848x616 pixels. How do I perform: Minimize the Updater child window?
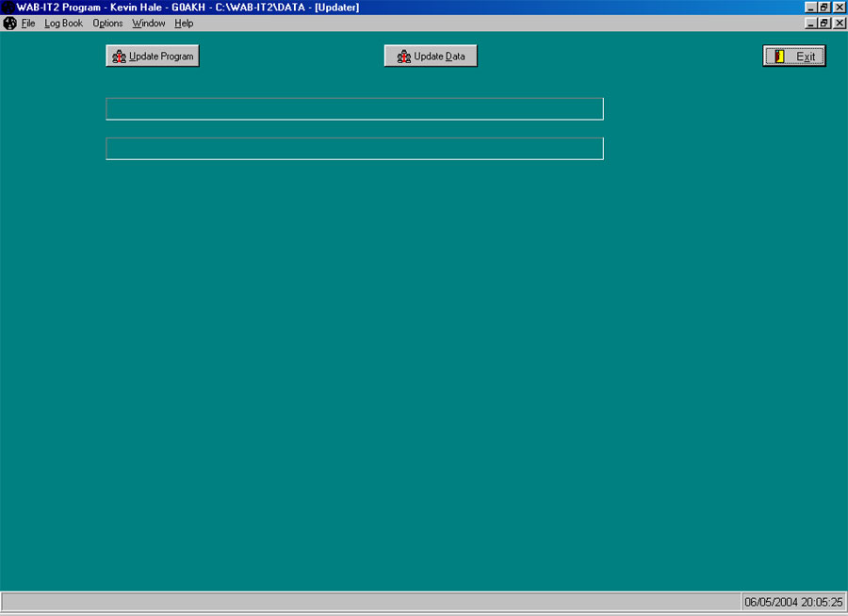[x=812, y=23]
